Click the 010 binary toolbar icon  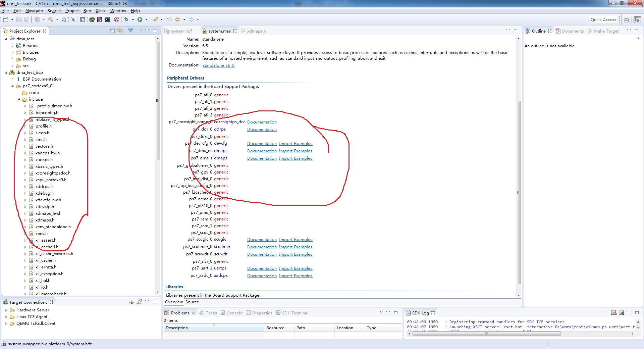(64, 20)
